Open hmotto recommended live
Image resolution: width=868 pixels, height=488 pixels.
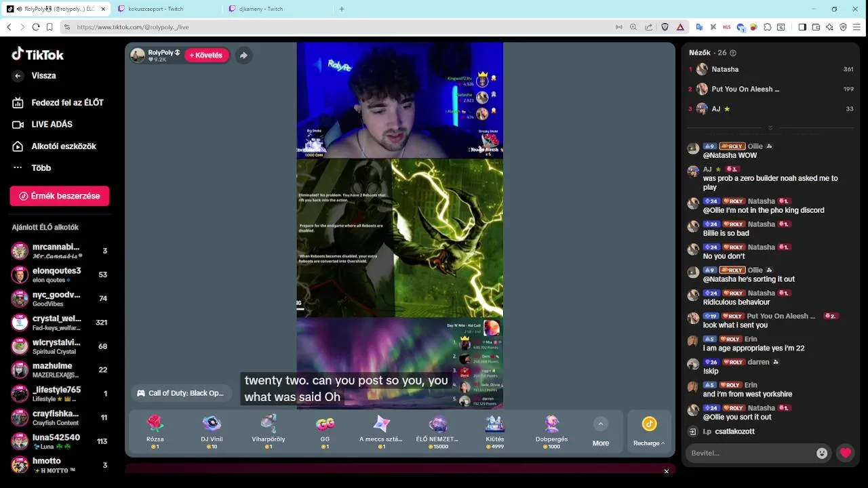[x=60, y=464]
